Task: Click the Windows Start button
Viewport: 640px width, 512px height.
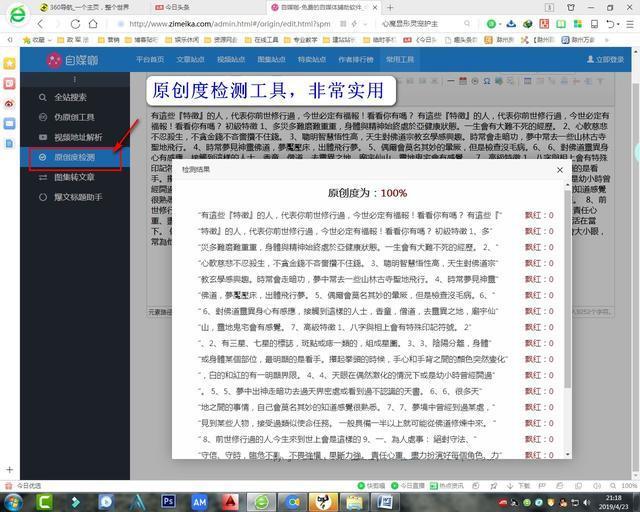Action: click(x=14, y=500)
